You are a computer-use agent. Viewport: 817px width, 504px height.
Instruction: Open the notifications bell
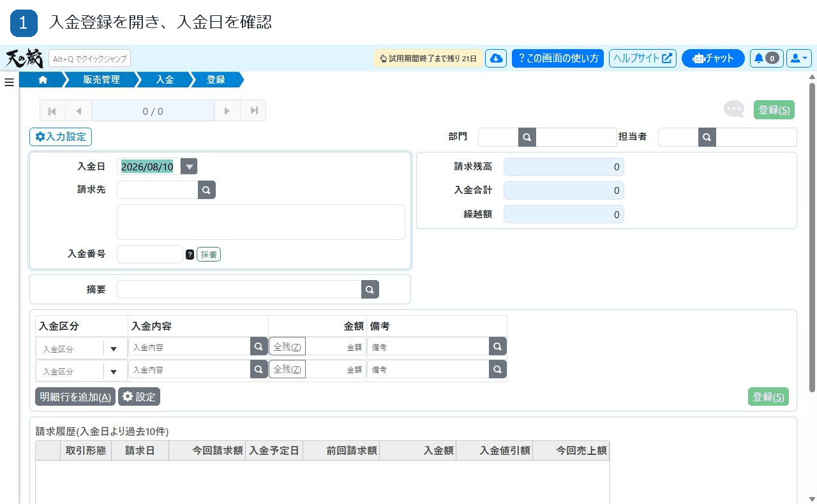click(766, 58)
